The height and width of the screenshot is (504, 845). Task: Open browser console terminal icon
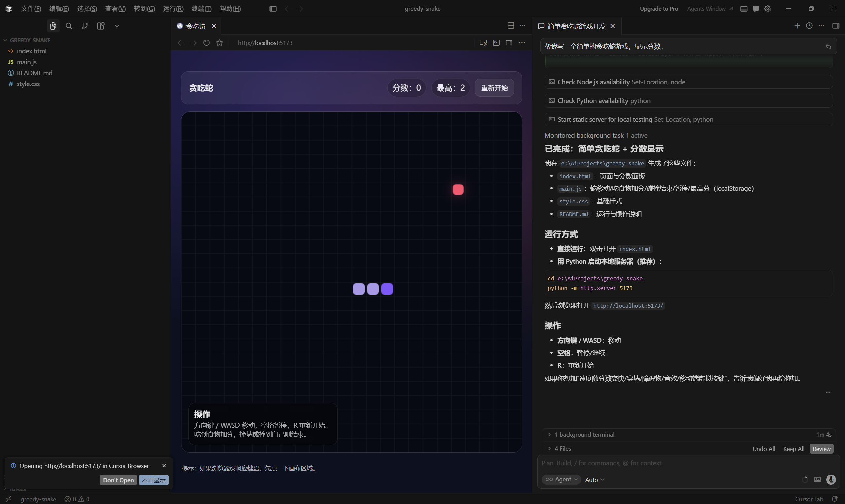click(496, 43)
